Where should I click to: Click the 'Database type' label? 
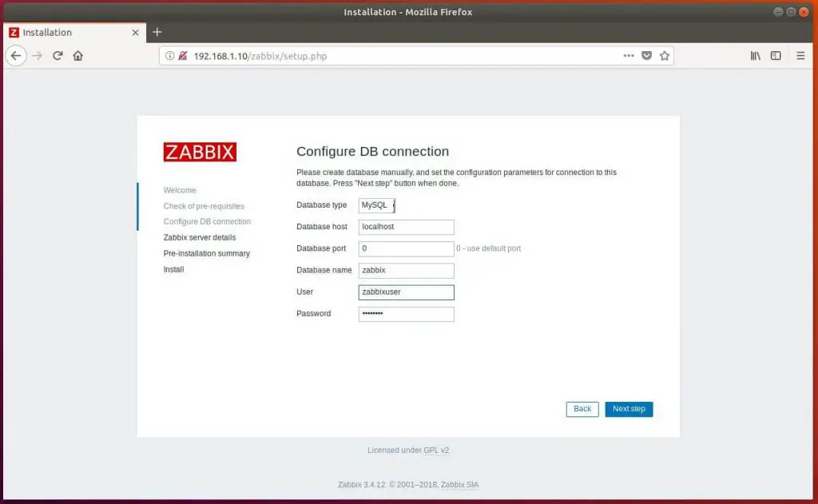point(321,205)
